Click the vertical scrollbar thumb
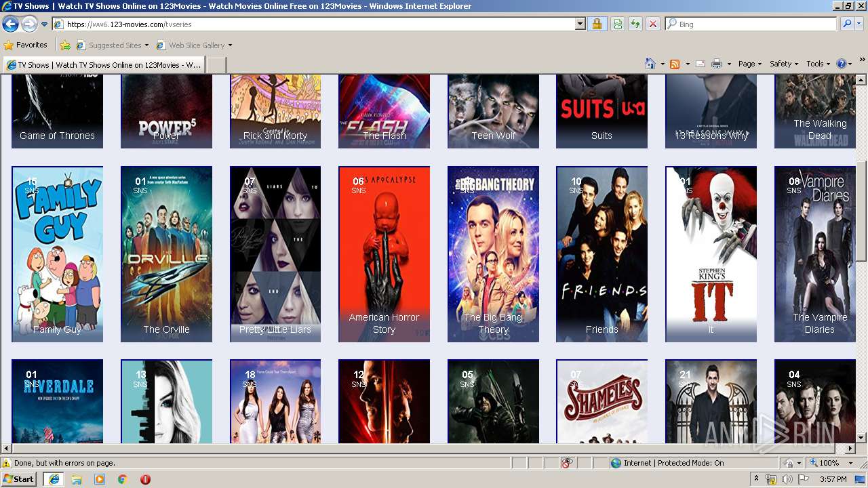Image resolution: width=868 pixels, height=488 pixels. [861, 210]
